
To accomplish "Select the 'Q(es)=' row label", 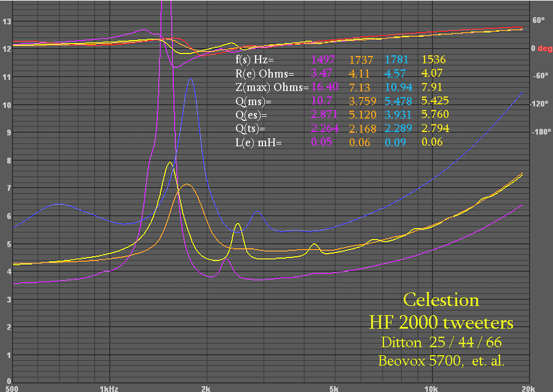I will tap(251, 115).
